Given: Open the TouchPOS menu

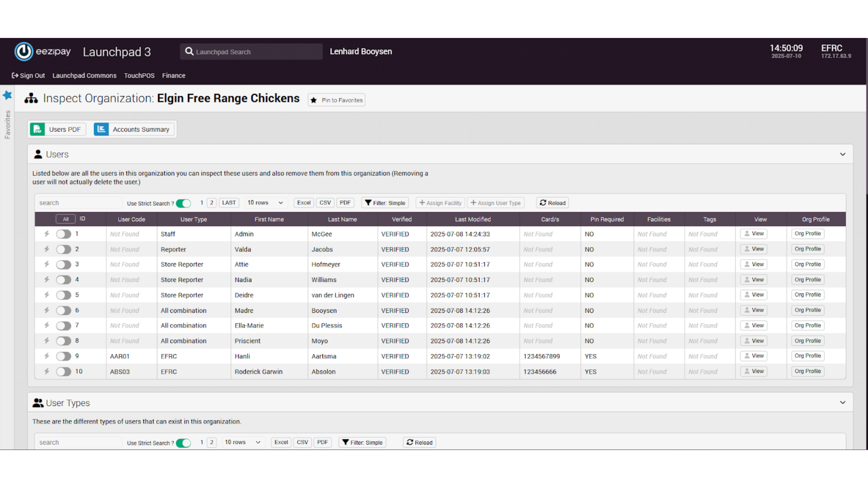Looking at the screenshot, I should click(139, 75).
